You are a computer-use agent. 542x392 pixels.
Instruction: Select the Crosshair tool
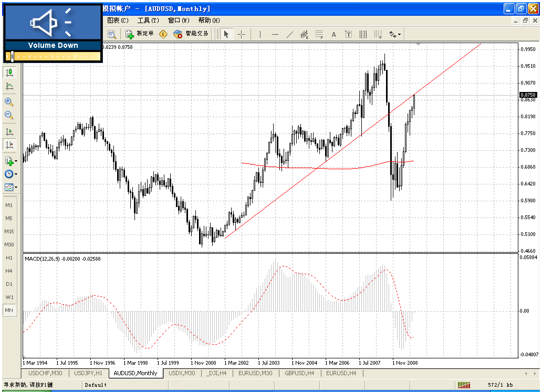(241, 34)
